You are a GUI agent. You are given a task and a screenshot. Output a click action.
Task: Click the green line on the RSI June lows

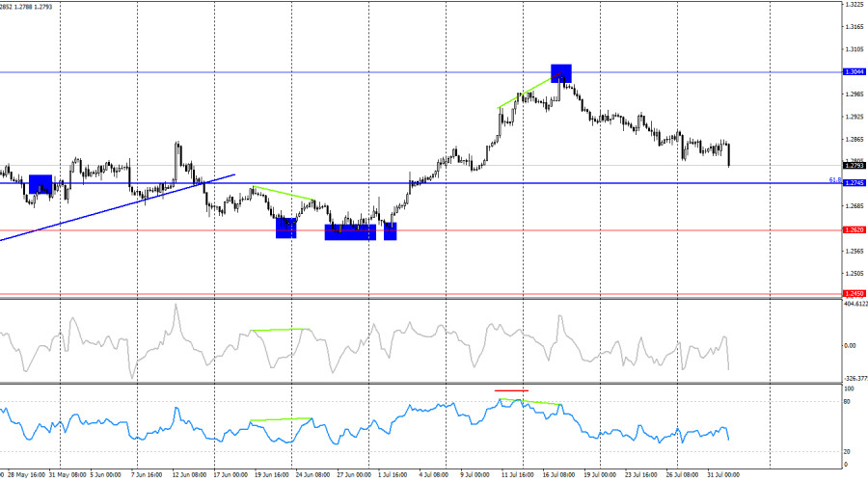[282, 419]
